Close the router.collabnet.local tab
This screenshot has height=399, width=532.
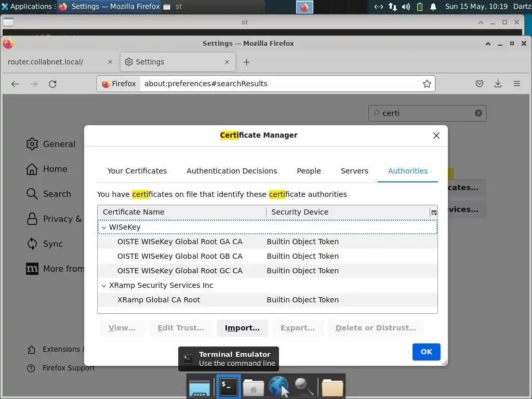pos(110,62)
